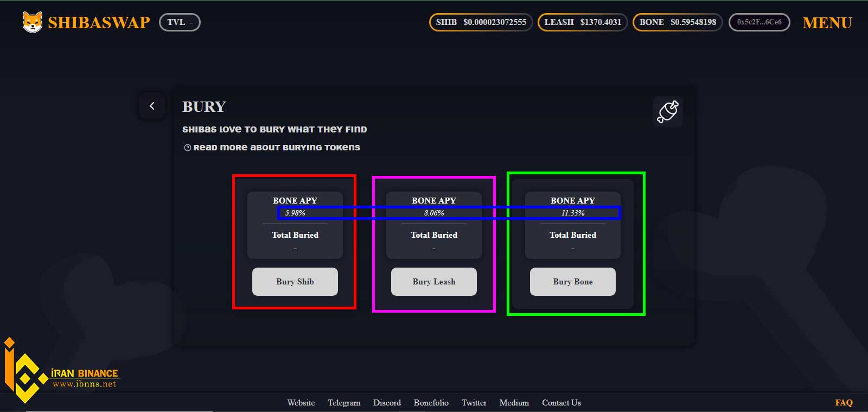Click Total Buried in Bone card

point(573,235)
